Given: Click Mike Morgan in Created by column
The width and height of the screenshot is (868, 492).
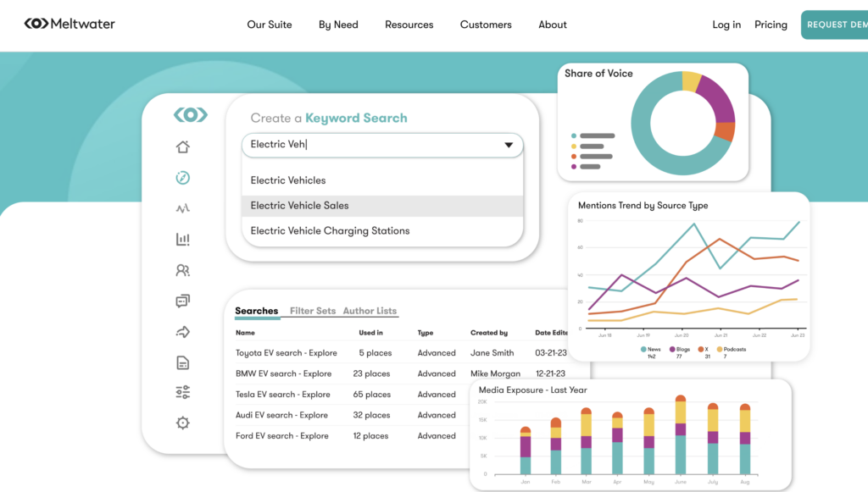Looking at the screenshot, I should tap(495, 373).
